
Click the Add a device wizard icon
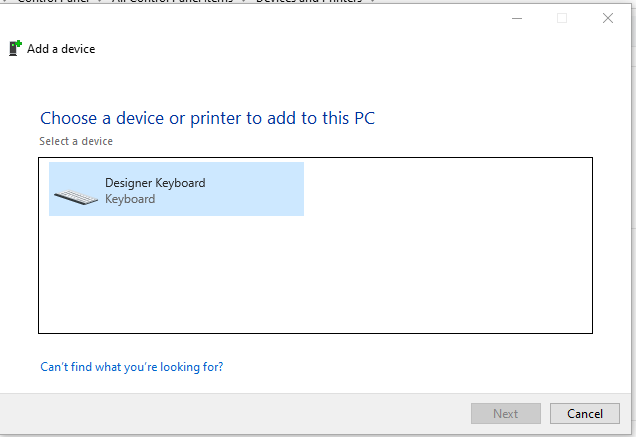[15, 48]
